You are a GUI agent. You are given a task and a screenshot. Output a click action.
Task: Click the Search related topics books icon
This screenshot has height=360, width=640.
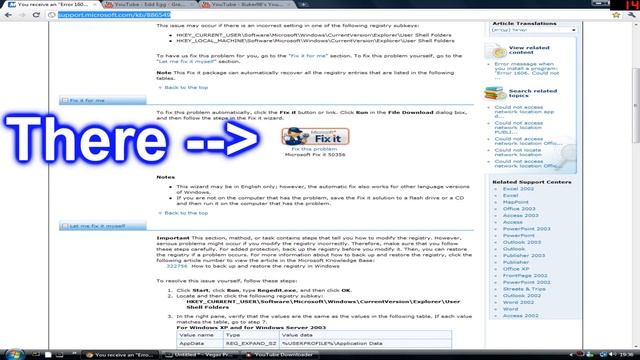(495, 93)
